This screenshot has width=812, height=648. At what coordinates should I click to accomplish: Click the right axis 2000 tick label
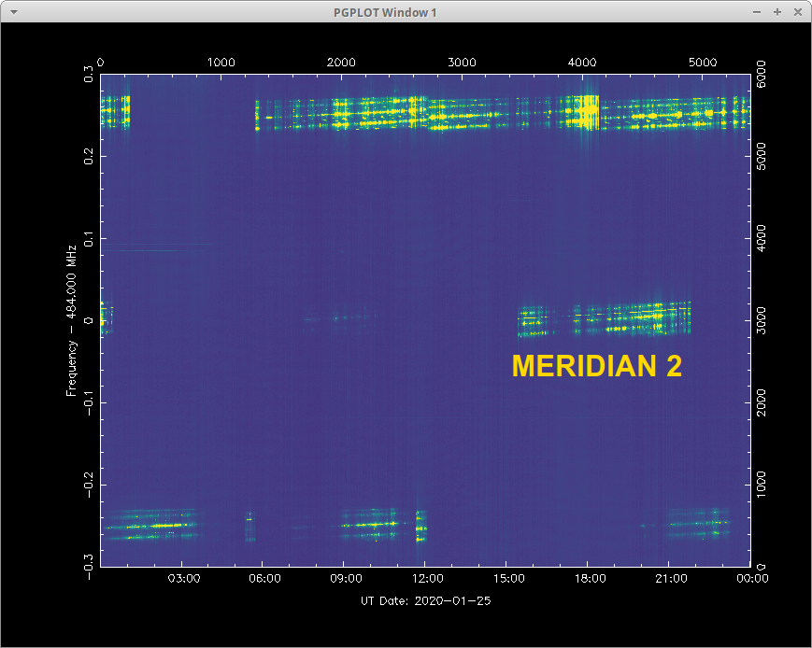tap(762, 402)
